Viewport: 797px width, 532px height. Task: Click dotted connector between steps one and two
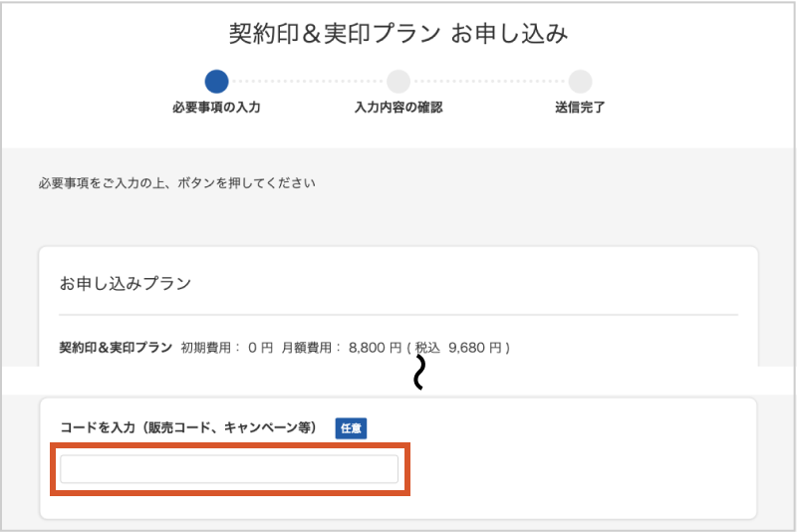307,81
